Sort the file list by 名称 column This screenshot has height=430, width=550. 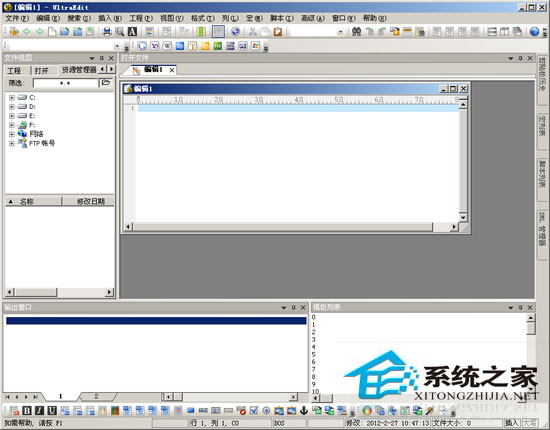coord(33,201)
